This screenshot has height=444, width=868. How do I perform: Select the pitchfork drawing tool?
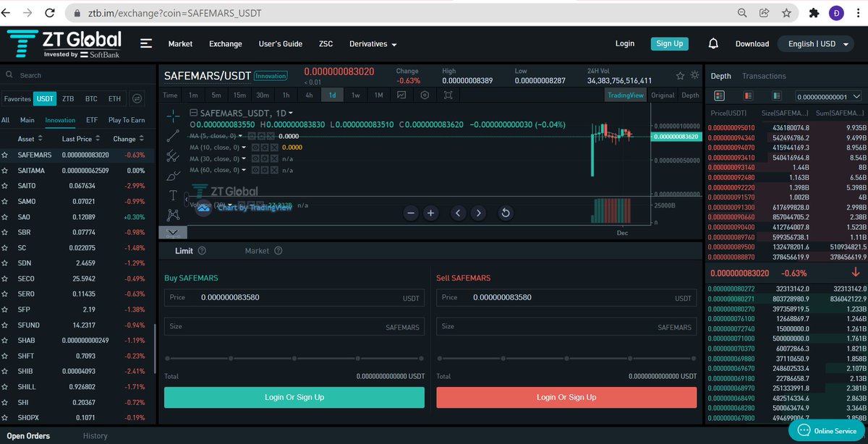coord(173,155)
